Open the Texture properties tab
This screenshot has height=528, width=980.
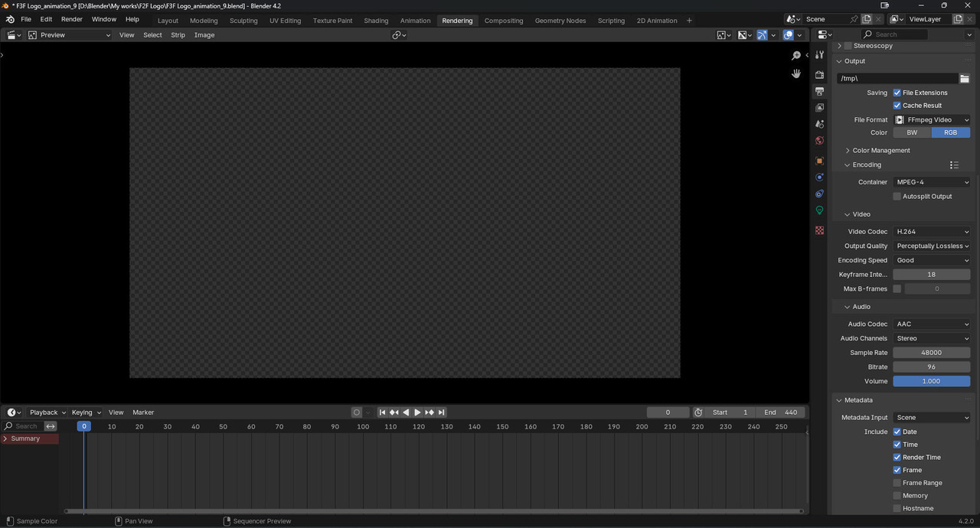(819, 230)
